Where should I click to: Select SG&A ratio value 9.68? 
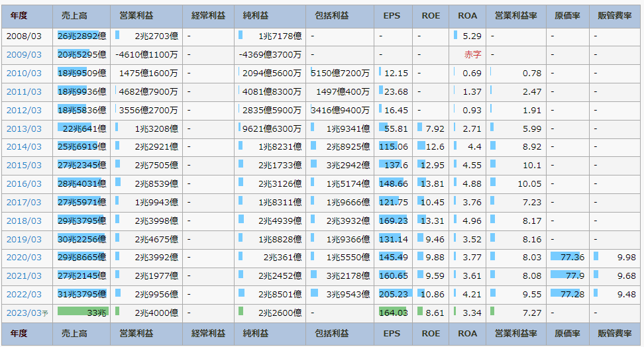(626, 275)
